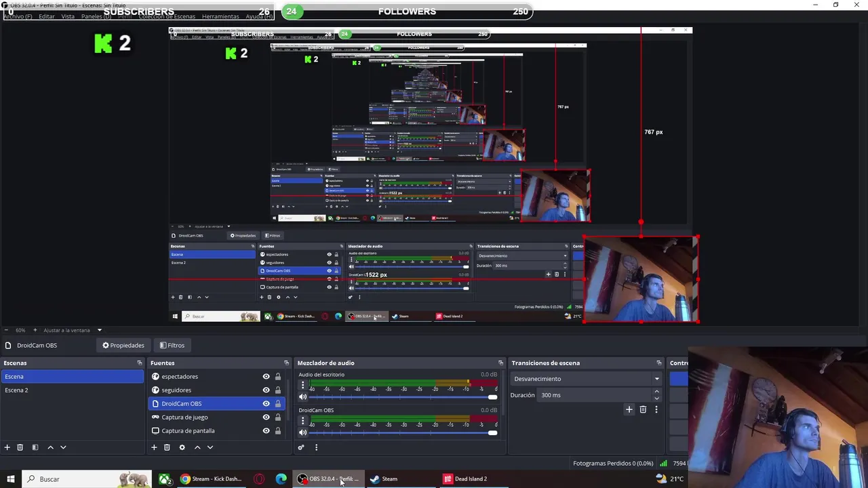Open scene filters icon in the Escenas toolbar
The width and height of the screenshot is (868, 488).
pyautogui.click(x=35, y=447)
